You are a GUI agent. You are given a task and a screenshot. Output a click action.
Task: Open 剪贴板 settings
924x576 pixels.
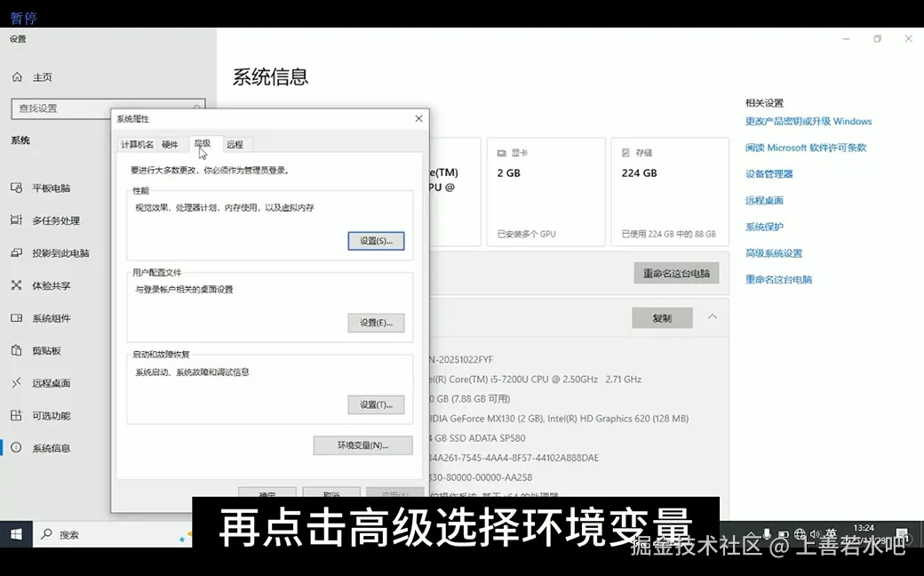pos(44,350)
